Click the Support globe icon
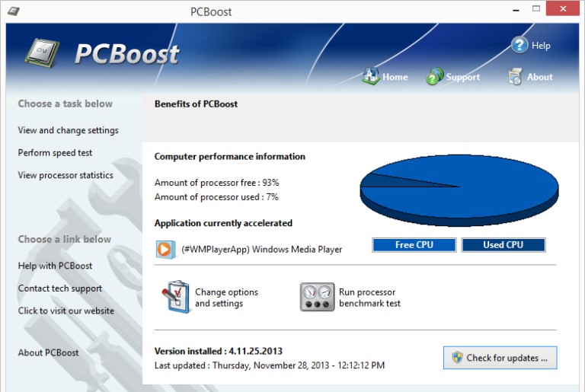The image size is (585, 392). pos(435,76)
